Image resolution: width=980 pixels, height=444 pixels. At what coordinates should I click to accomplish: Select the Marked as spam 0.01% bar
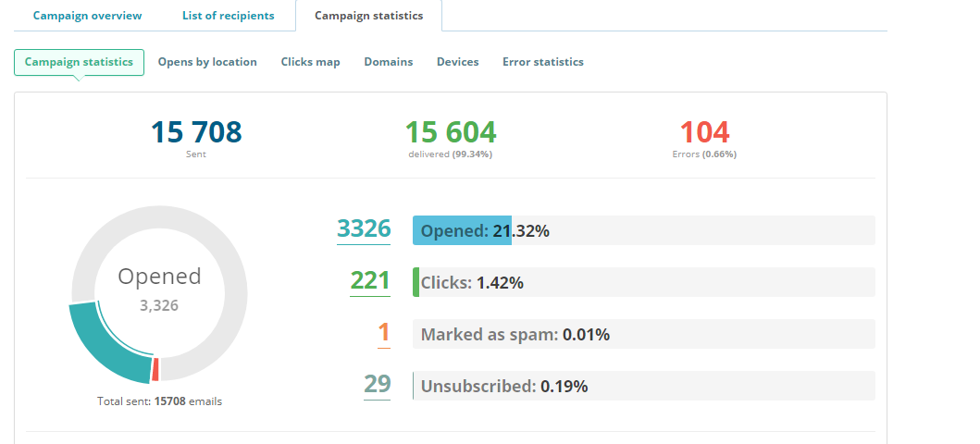coord(643,334)
